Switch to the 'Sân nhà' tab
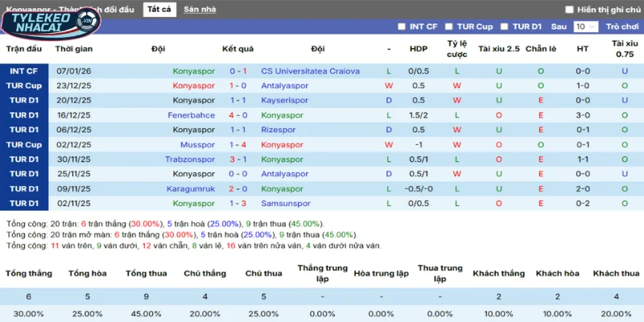 (200, 10)
